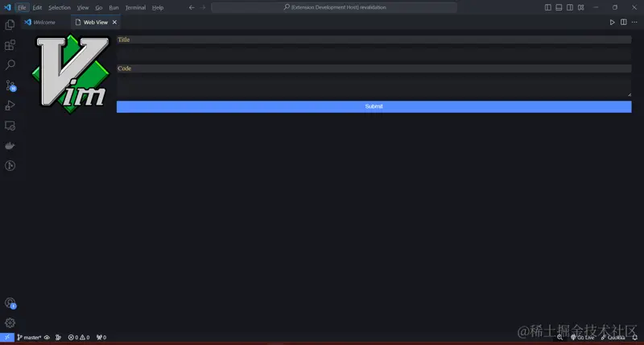Click the Quokka status bar item
The width and height of the screenshot is (644, 345).
tap(613, 337)
